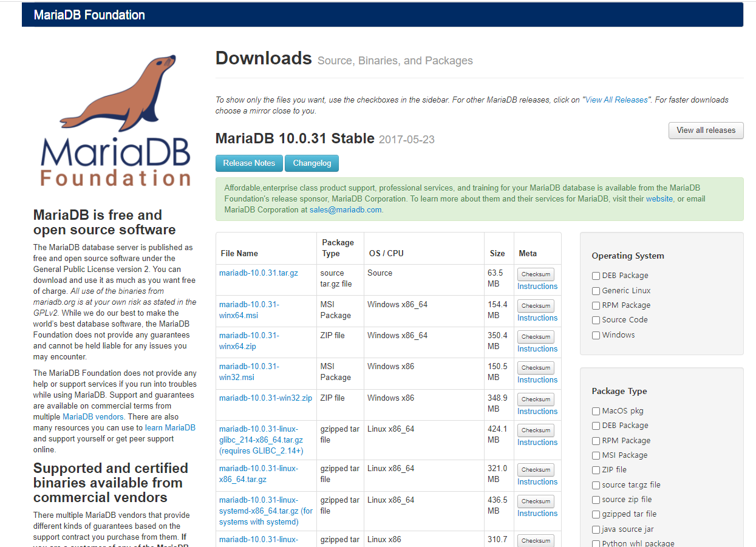Check the MSI Package type filter

596,455
